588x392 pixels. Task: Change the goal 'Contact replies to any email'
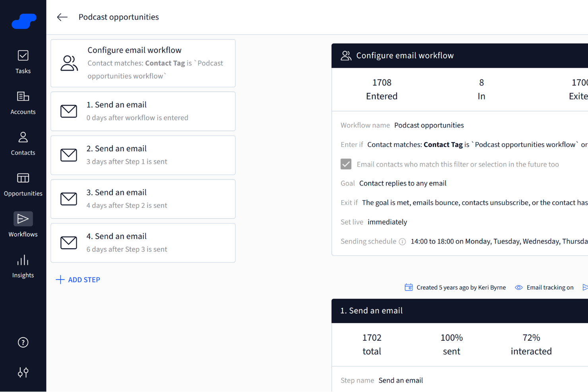402,183
